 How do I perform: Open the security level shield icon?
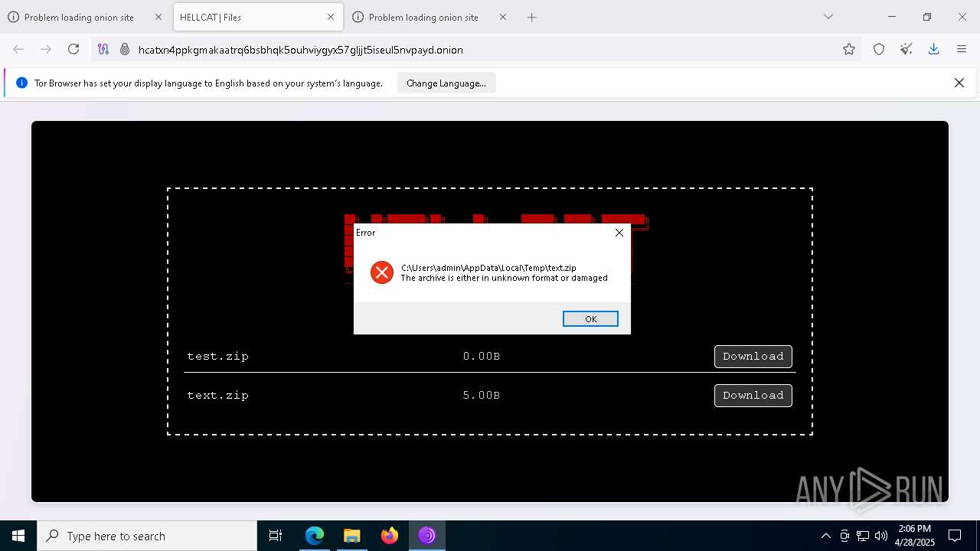coord(879,50)
